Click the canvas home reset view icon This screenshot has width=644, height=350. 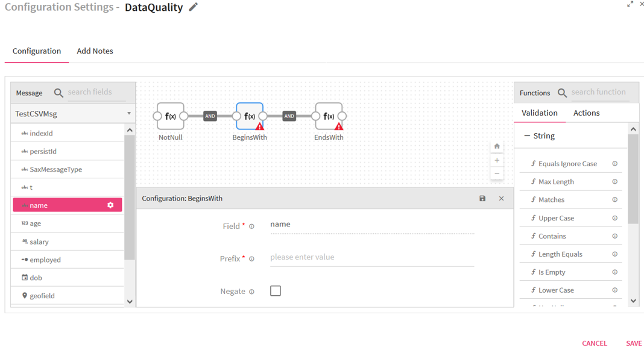tap(497, 146)
